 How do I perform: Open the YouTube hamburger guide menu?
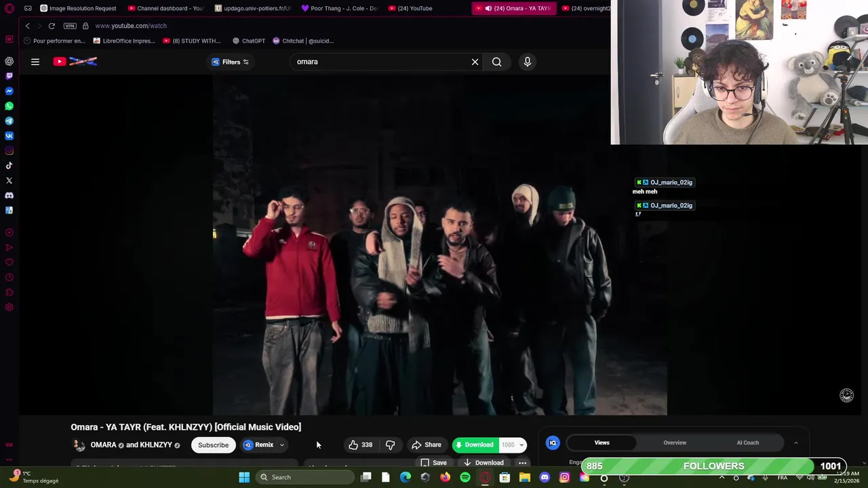pos(35,62)
